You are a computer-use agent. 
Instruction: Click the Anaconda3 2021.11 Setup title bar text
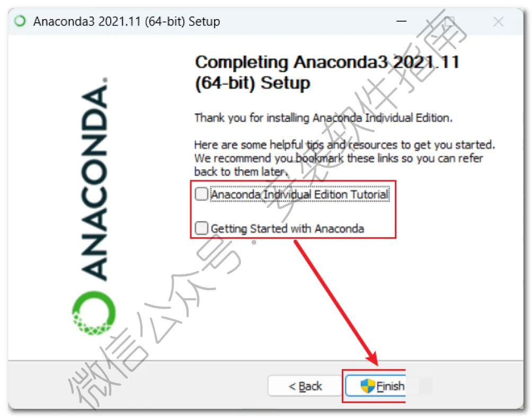(x=127, y=21)
